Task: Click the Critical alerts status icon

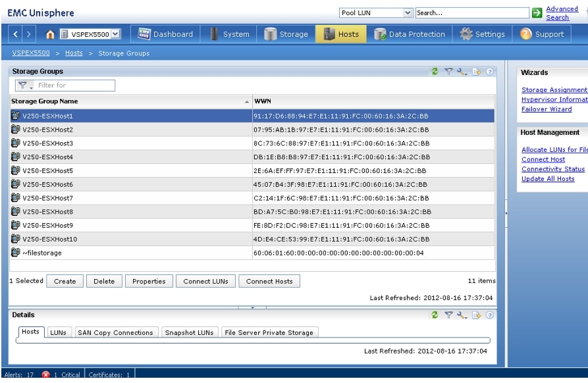Action: 45,374
